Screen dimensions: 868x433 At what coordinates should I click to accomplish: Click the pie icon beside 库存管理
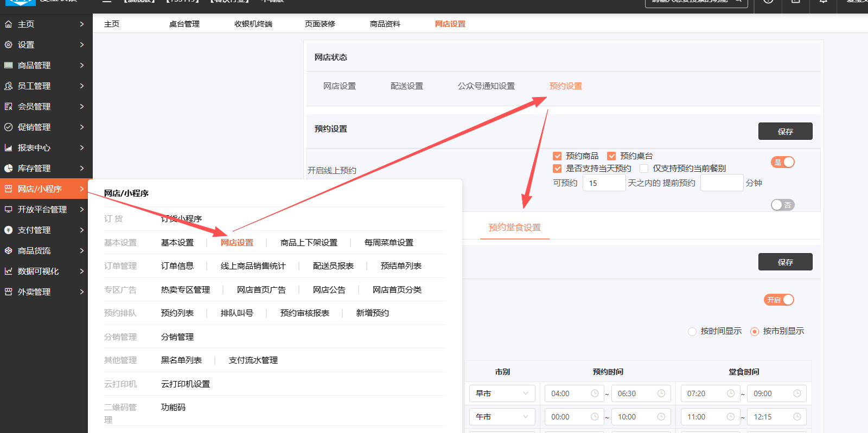point(8,169)
